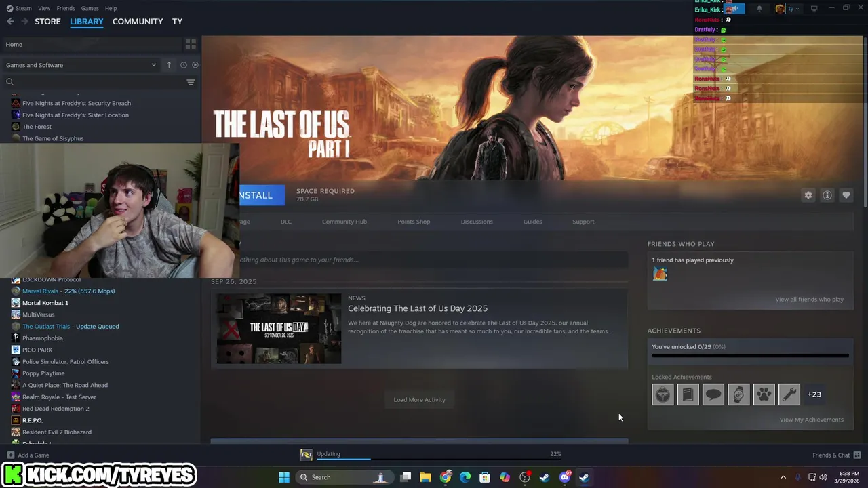Select Five Nights at Freddy's: Security Breach
The height and width of the screenshot is (488, 868).
(76, 103)
